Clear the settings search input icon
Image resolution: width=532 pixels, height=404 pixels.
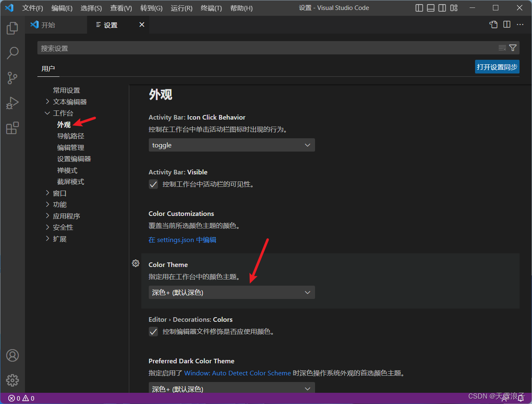(502, 48)
